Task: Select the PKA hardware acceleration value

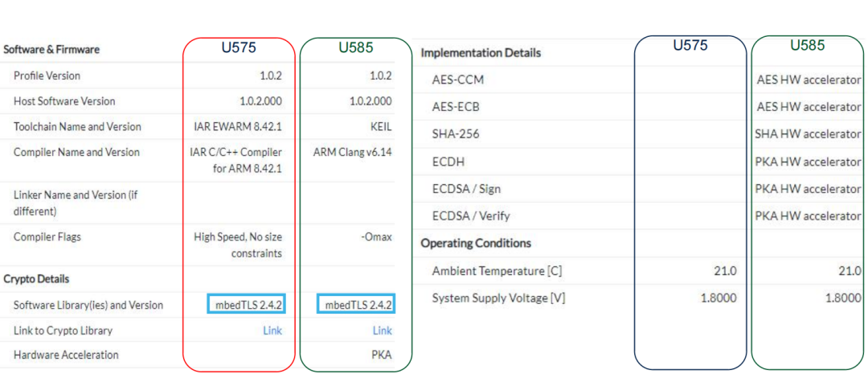Action: pos(382,355)
